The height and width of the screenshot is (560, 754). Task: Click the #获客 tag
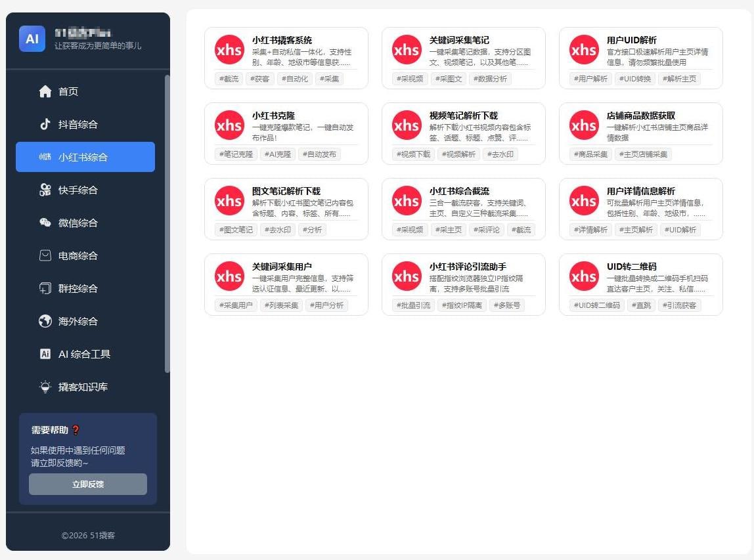[x=259, y=79]
